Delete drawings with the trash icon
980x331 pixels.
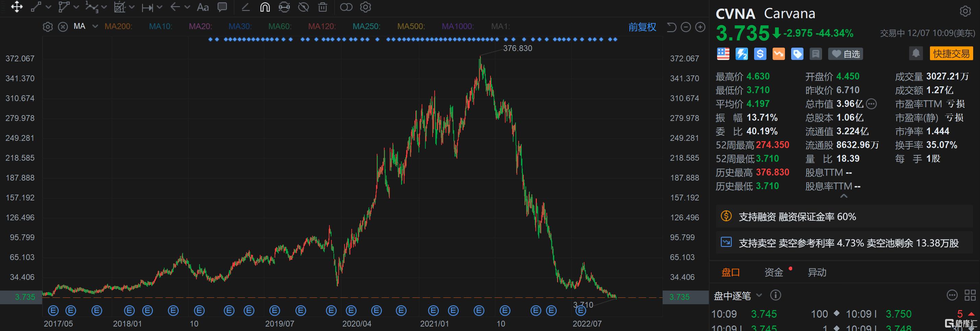[323, 7]
